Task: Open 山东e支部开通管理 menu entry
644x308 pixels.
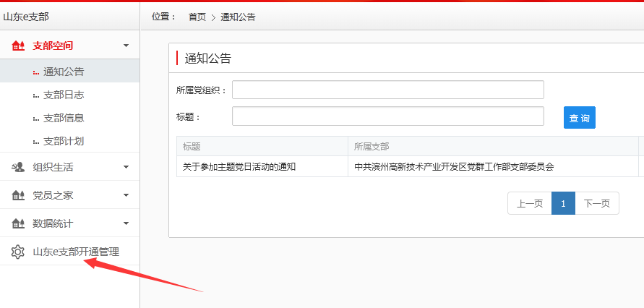Action: point(75,252)
